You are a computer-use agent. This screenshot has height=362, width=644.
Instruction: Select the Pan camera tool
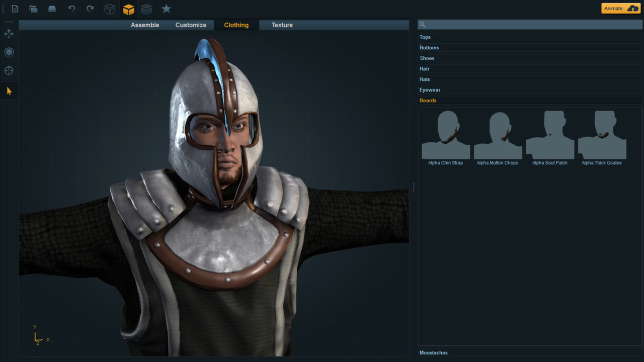(x=9, y=34)
